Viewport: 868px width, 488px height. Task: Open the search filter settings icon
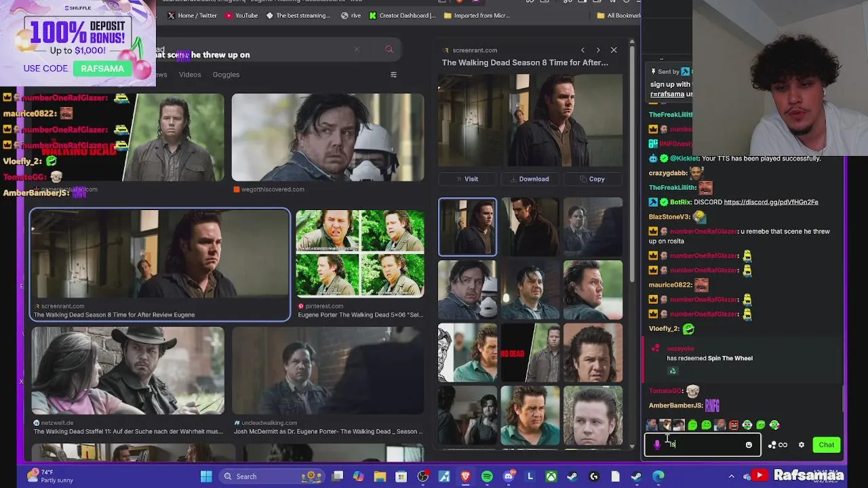click(x=393, y=75)
